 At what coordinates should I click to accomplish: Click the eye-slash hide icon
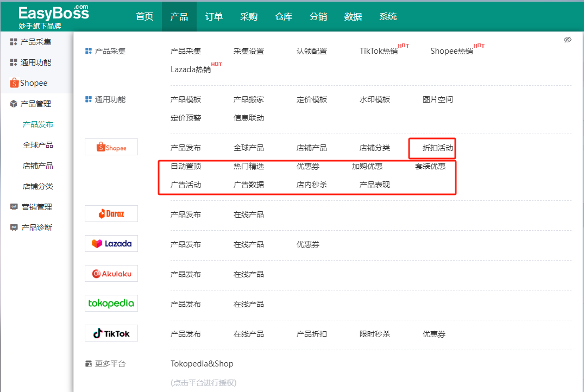click(567, 40)
